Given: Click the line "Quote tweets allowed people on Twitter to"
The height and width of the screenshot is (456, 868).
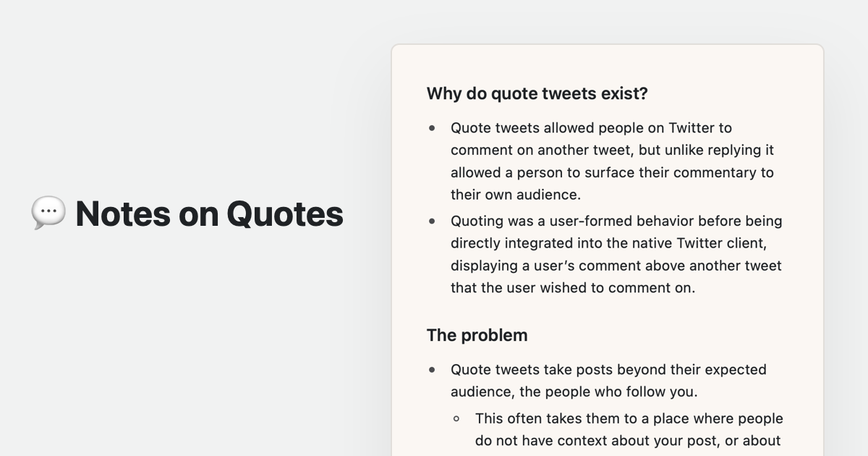Looking at the screenshot, I should click(x=591, y=128).
